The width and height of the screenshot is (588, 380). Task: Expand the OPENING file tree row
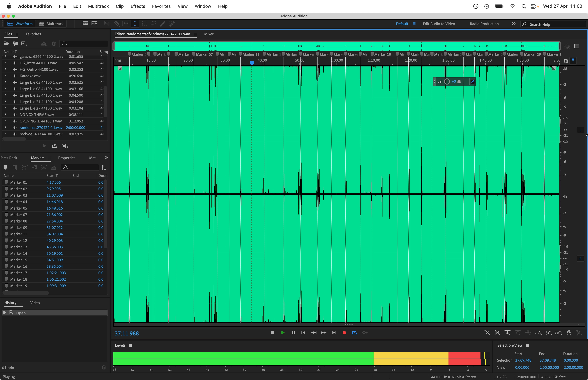[x=5, y=121]
